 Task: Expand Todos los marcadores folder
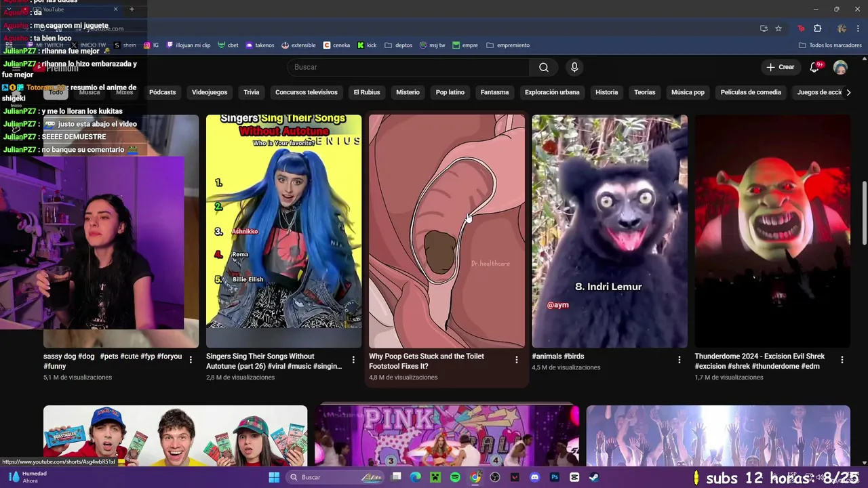coord(830,45)
